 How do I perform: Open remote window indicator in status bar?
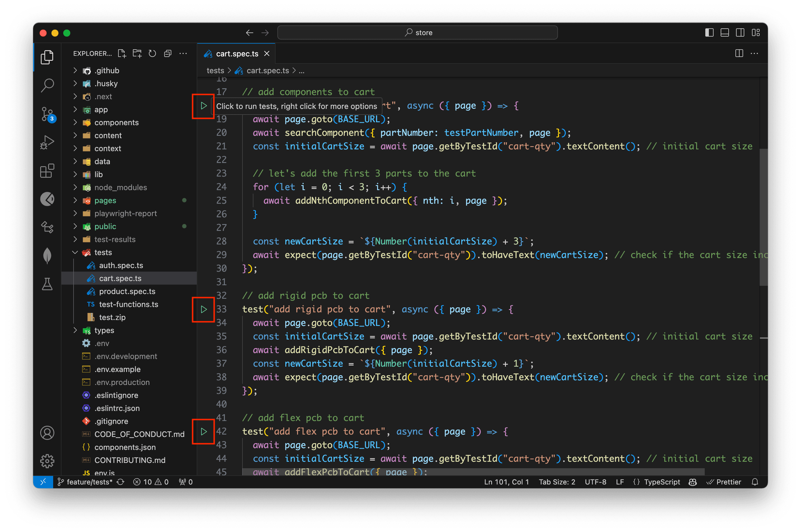click(43, 482)
